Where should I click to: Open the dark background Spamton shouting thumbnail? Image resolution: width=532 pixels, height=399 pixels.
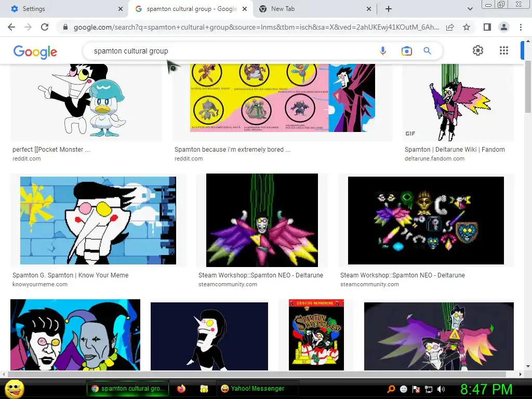(x=209, y=336)
